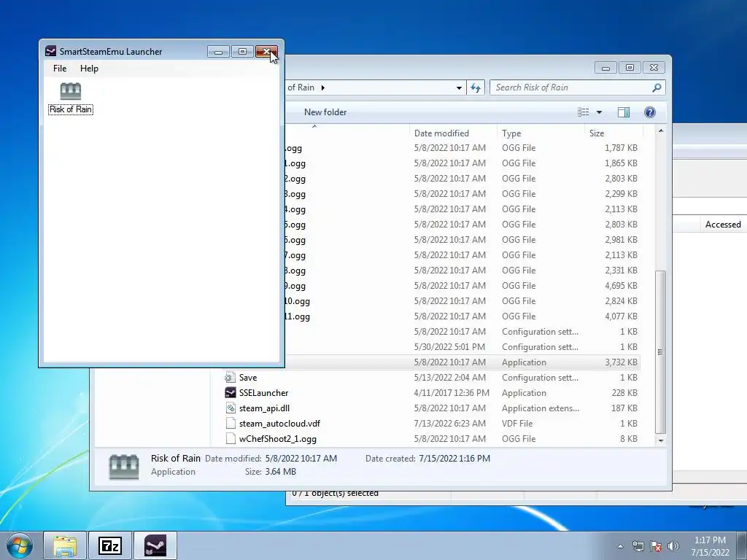
Task: Click the arrow after 'of Rain' breadcrumb
Action: coord(323,87)
